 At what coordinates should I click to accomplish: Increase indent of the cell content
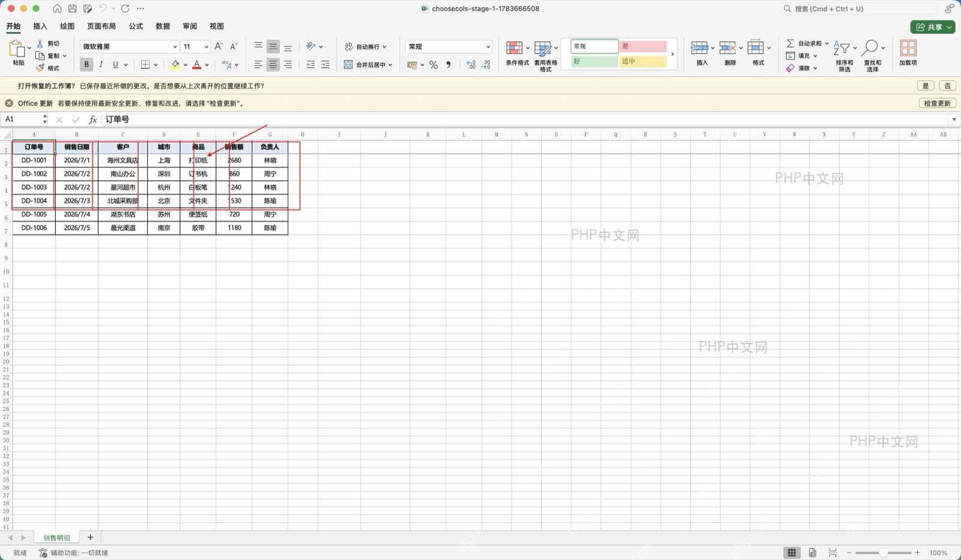pos(325,65)
